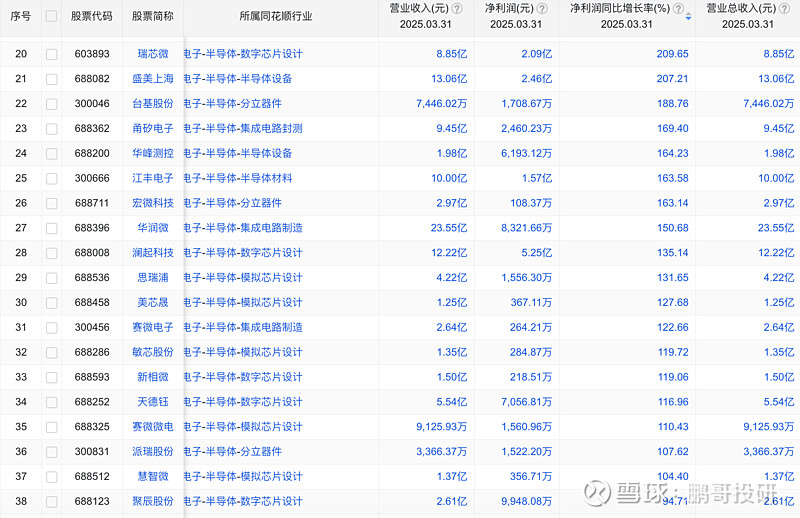Open industry link in 瑞芯微 row

243,54
